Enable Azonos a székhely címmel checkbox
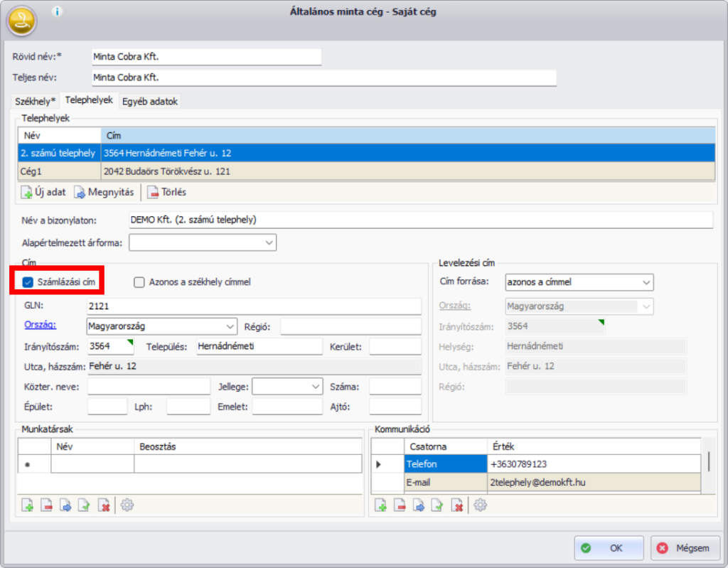Screen dimensions: 728x568 click(139, 282)
